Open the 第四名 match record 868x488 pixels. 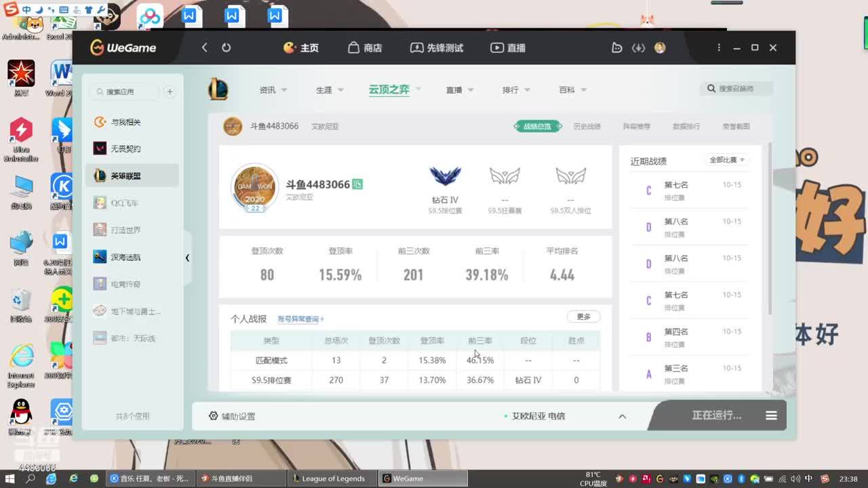[x=690, y=338]
